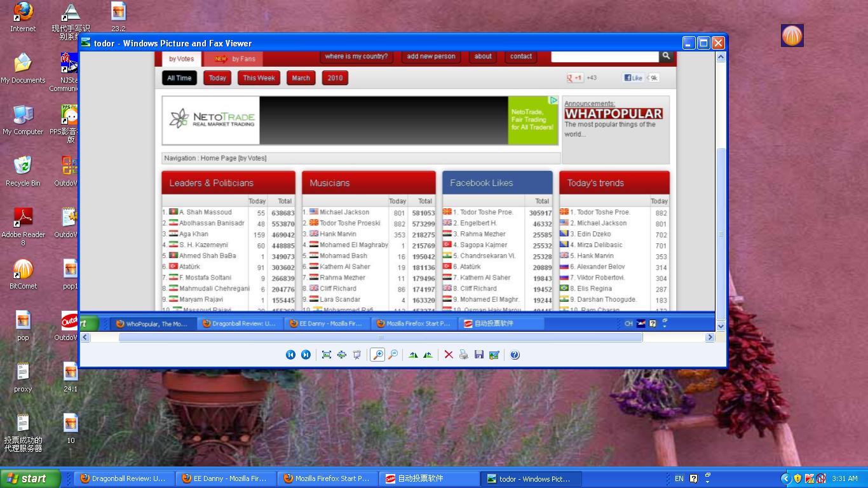This screenshot has width=868, height=488.
Task: Save a copy using the floppy disk icon
Action: pyautogui.click(x=479, y=355)
